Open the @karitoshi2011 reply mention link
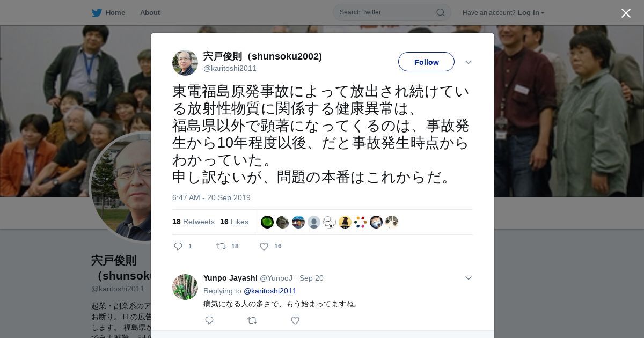Screen dimensions: 644x338 (x=270, y=291)
